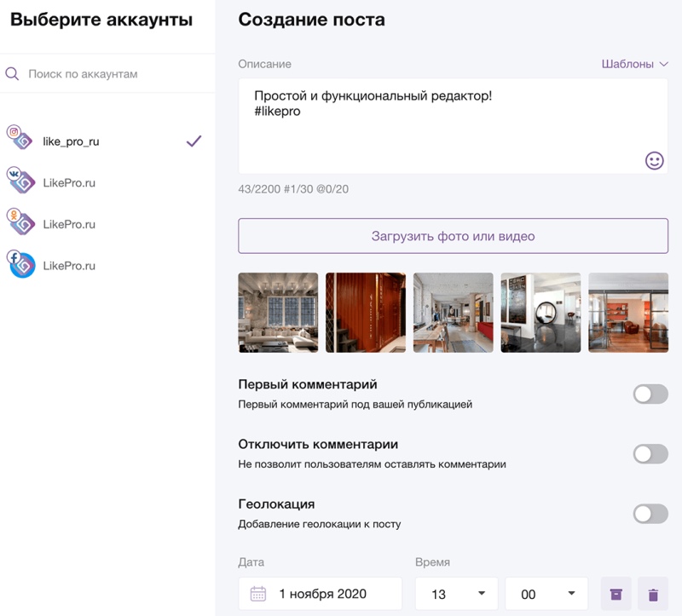Open the minutes dropdown showing 00

pyautogui.click(x=546, y=593)
